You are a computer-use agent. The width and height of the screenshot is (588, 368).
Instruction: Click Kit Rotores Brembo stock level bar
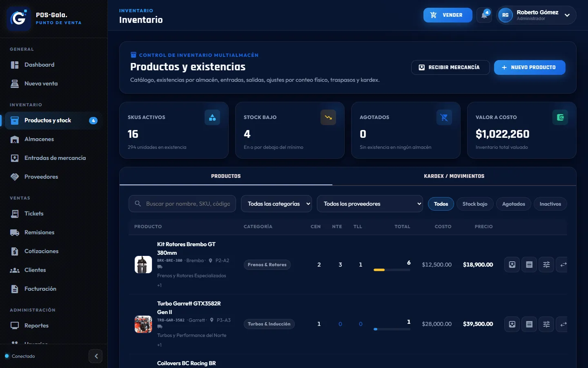point(392,270)
